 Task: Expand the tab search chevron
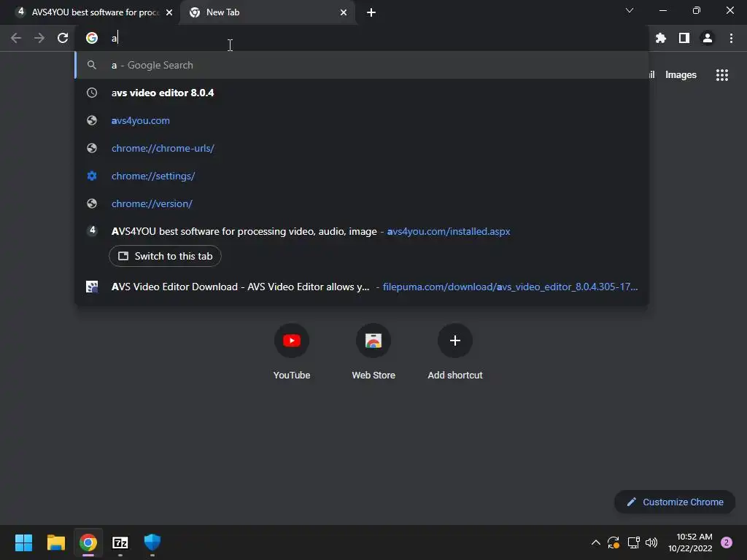pyautogui.click(x=630, y=10)
